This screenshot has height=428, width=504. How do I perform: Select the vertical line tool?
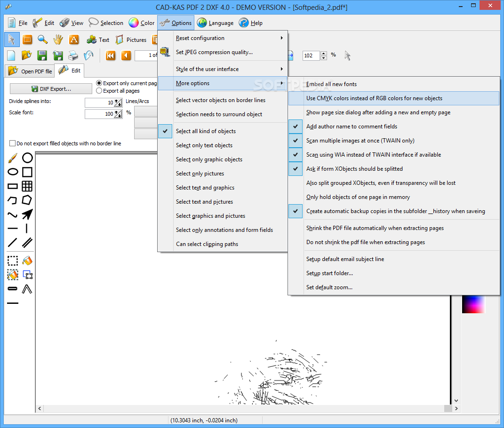[x=27, y=229]
